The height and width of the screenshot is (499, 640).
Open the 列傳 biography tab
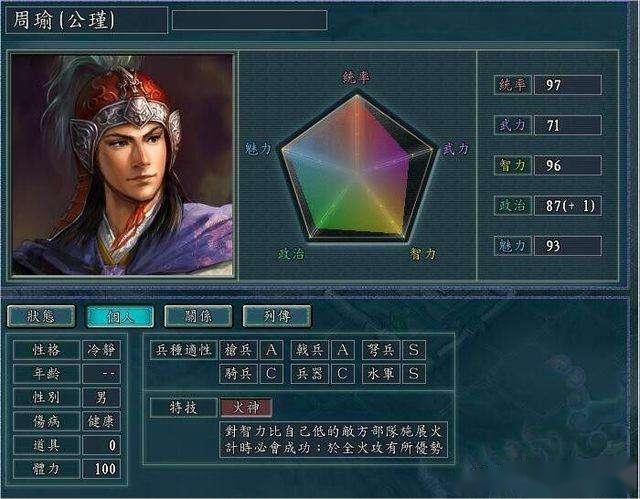(277, 316)
